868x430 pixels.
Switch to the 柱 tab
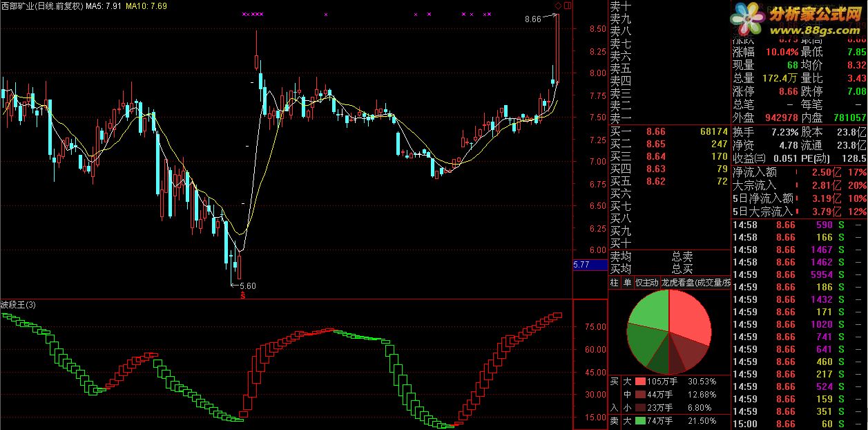click(x=615, y=282)
